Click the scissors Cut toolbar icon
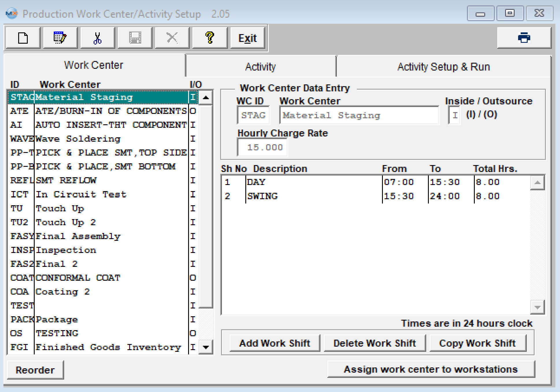The height and width of the screenshot is (392, 560). coord(97,38)
